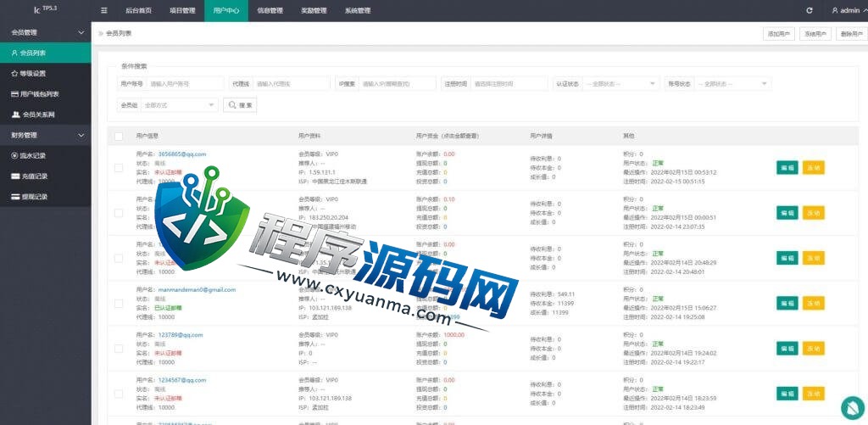Open the 系统管理 tab
The height and width of the screenshot is (425, 868).
357,10
